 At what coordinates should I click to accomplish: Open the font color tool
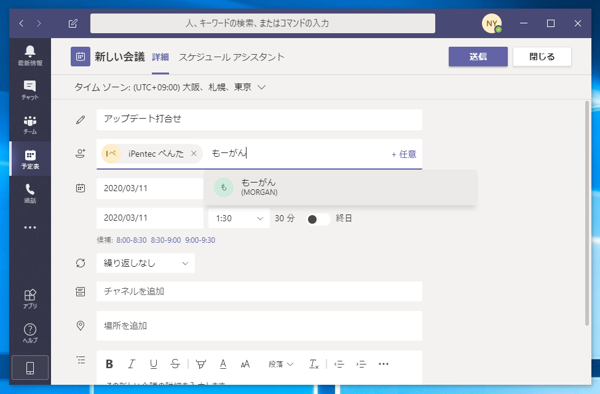223,364
